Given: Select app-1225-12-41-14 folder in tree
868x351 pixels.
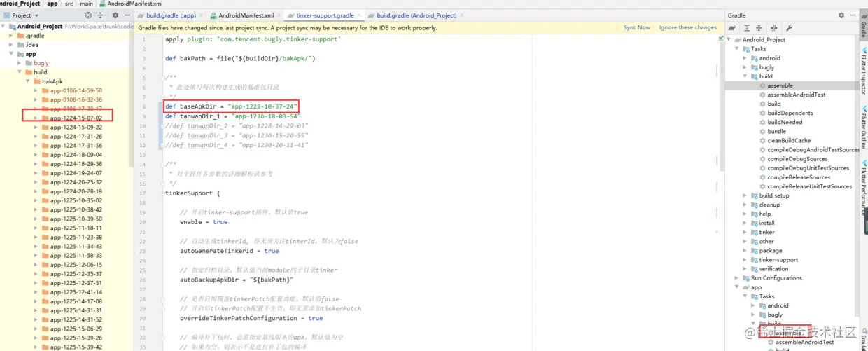Looking at the screenshot, I should 76,291.
